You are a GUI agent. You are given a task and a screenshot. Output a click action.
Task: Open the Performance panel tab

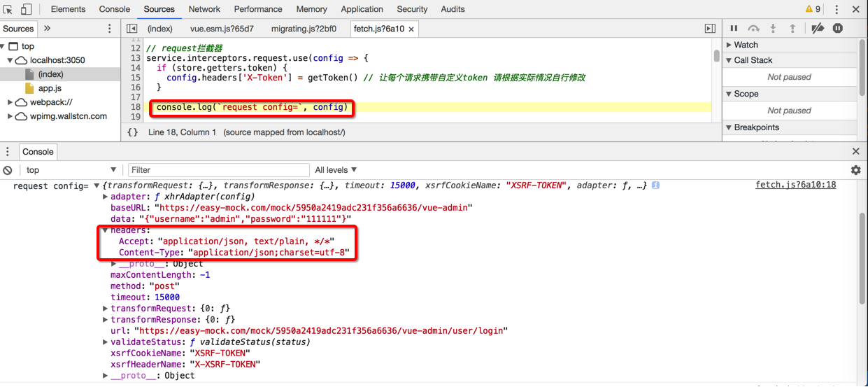coord(258,9)
